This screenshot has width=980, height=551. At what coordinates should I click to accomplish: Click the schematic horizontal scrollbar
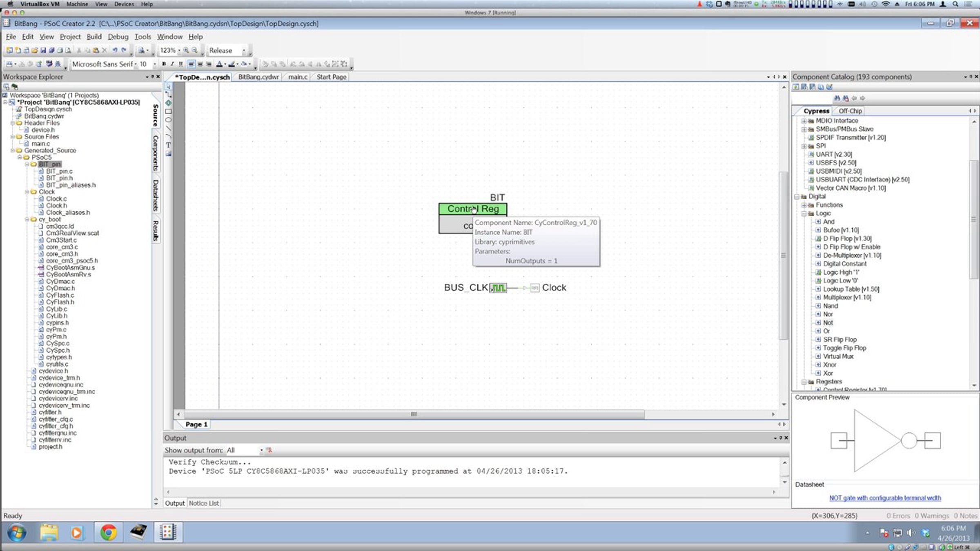pos(414,414)
